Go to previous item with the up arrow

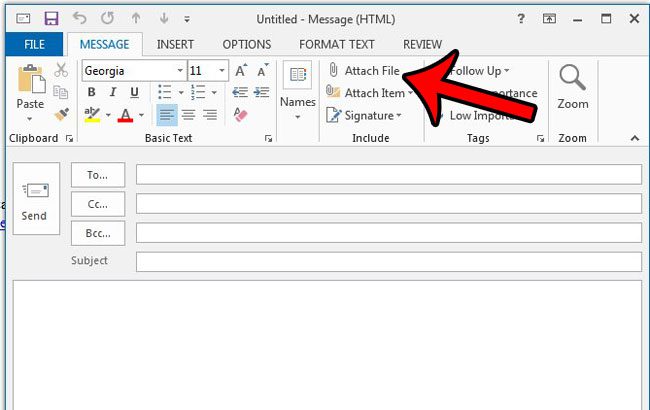click(136, 18)
